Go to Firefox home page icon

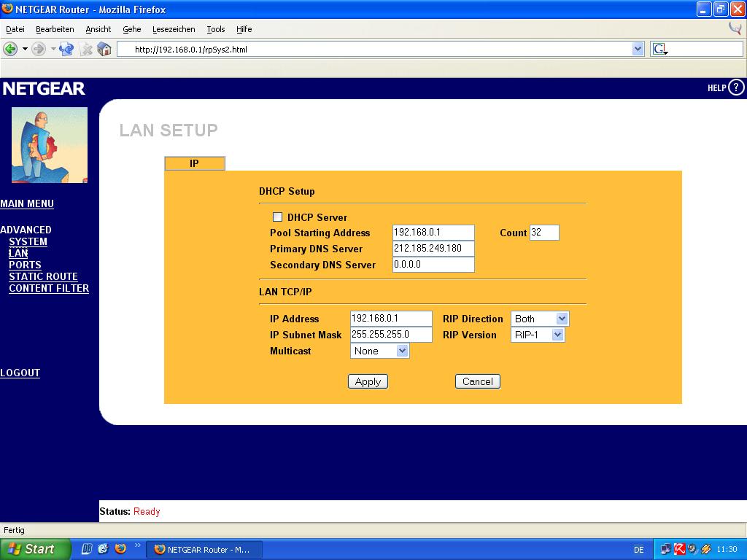[x=104, y=49]
